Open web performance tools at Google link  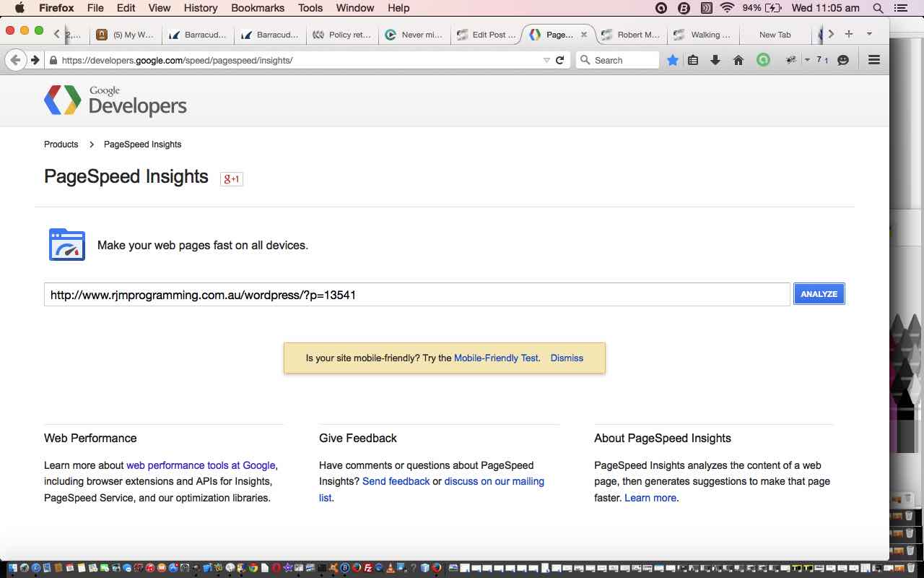click(x=201, y=465)
